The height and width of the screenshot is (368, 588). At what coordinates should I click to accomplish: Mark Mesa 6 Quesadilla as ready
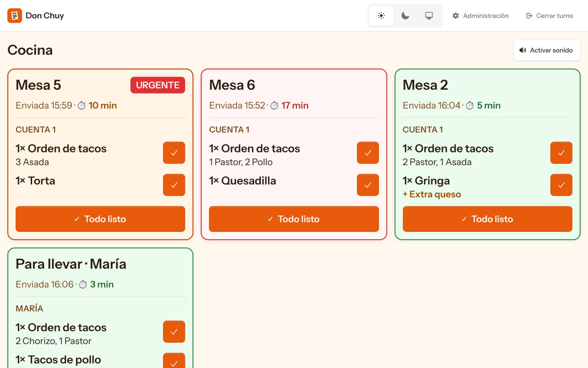367,185
